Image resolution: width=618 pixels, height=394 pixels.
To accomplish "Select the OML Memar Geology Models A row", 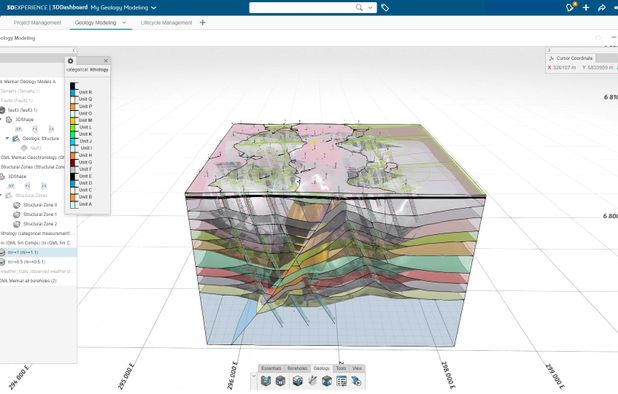I will [x=28, y=82].
